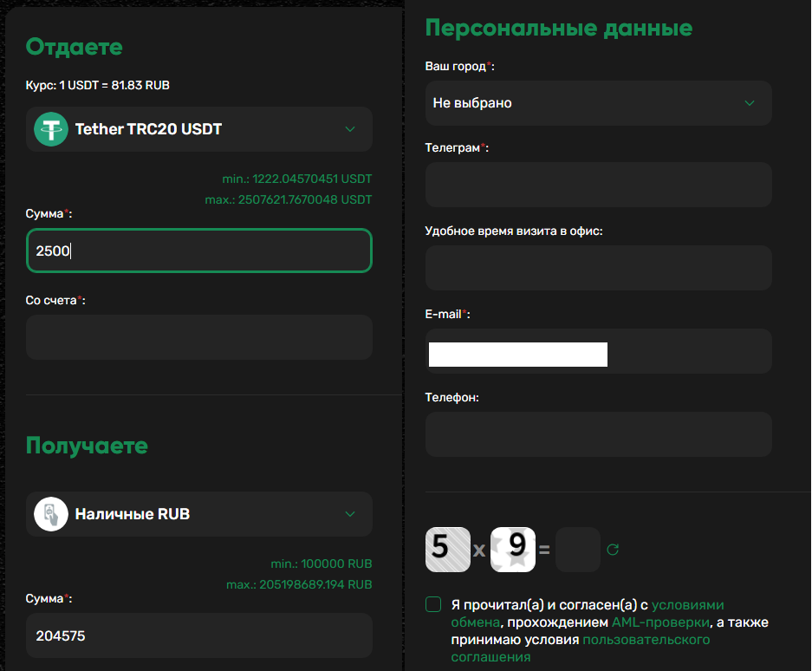812x671 pixels.
Task: Click the cash RUB banknote icon
Action: (51, 514)
